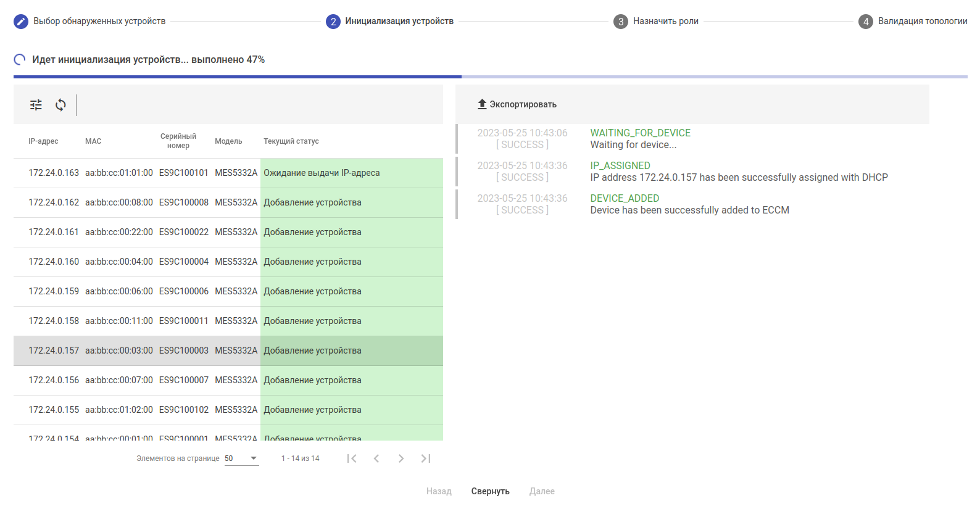Jump to the last page of results

[x=426, y=458]
